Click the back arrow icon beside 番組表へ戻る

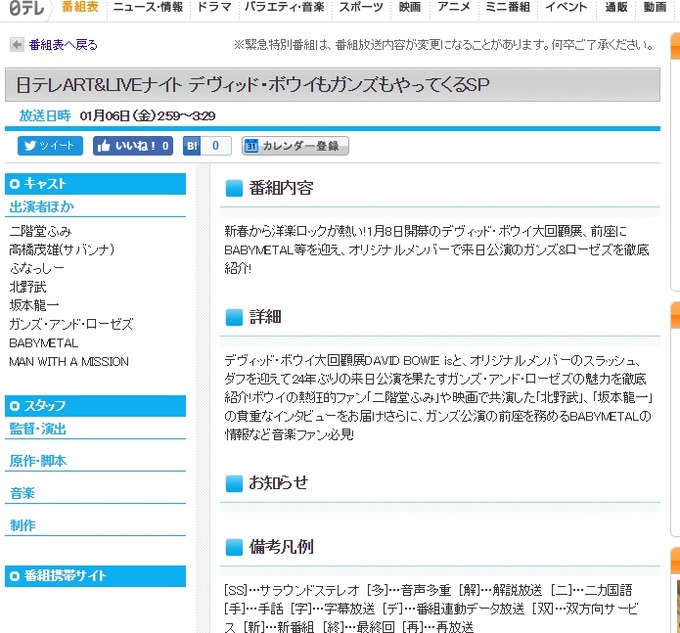(x=17, y=45)
